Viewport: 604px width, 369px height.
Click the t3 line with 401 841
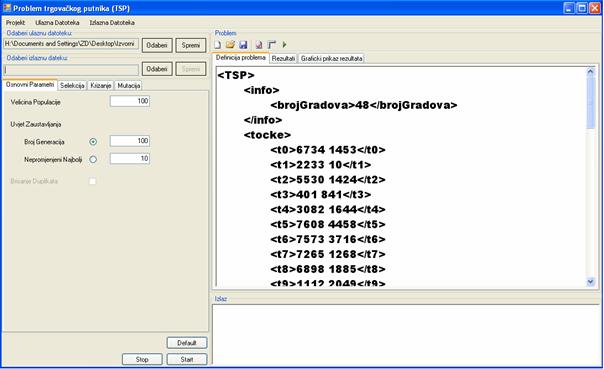(x=320, y=195)
